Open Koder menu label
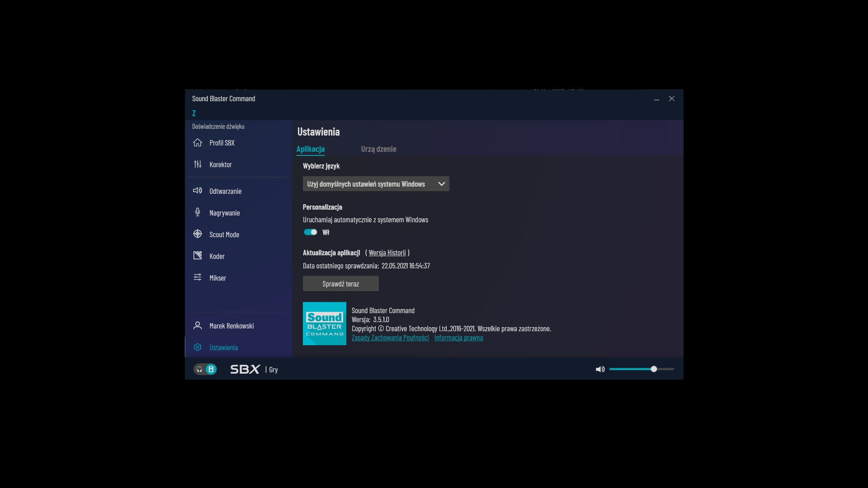The width and height of the screenshot is (868, 488). (x=217, y=256)
